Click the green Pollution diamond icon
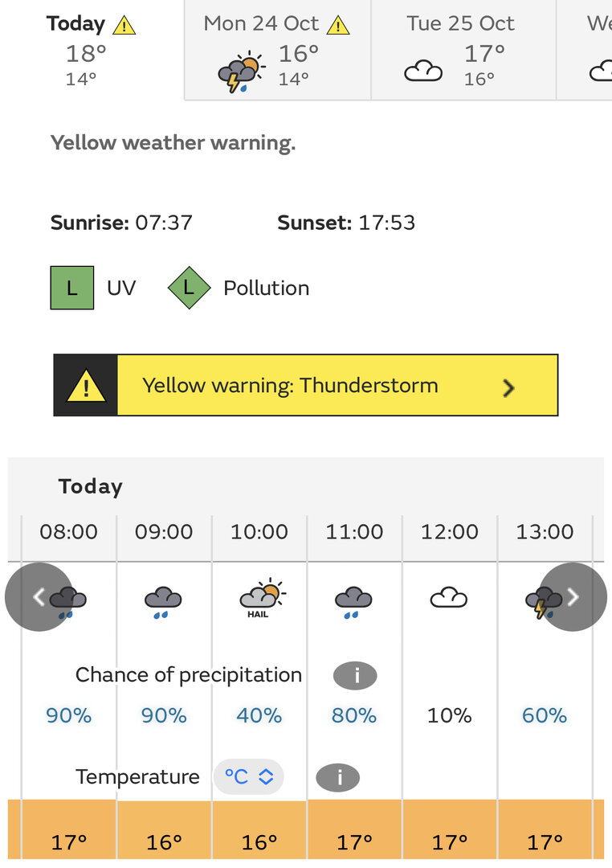Viewport: 612px width, 868px height. coord(190,288)
